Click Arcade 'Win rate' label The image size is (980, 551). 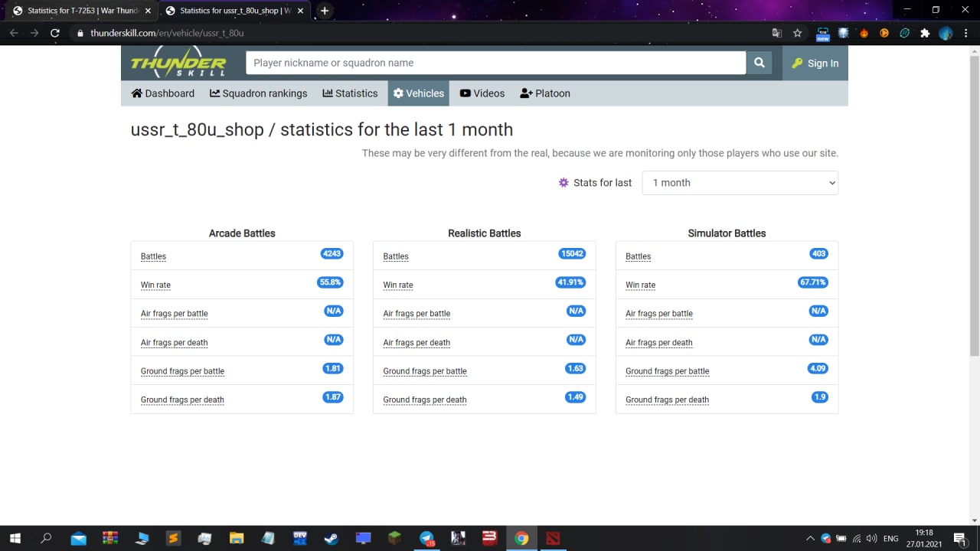pos(155,285)
